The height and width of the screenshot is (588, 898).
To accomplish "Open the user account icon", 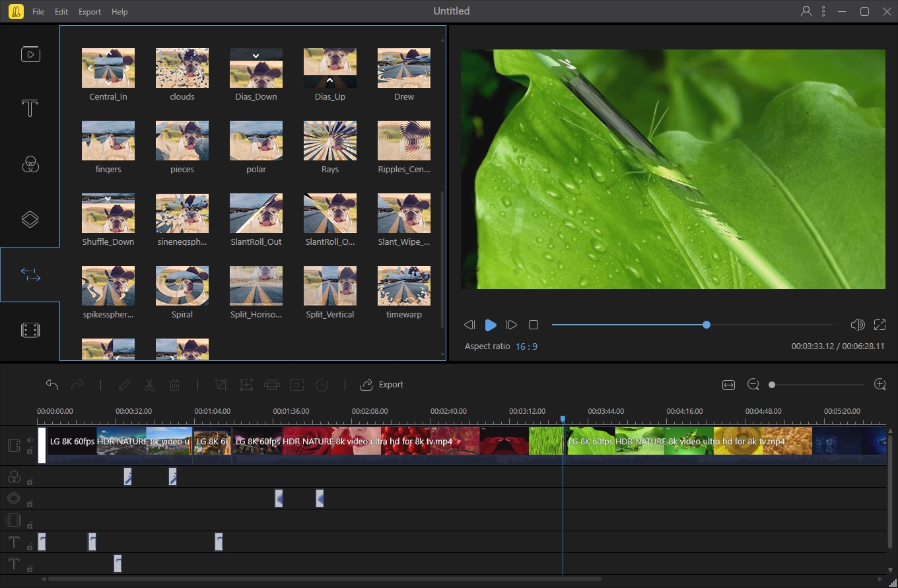I will (806, 11).
